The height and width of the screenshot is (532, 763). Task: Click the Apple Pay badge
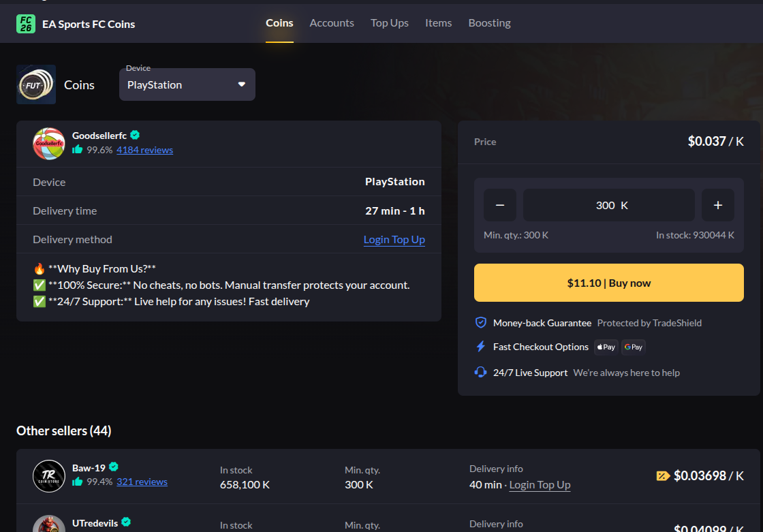(x=606, y=347)
